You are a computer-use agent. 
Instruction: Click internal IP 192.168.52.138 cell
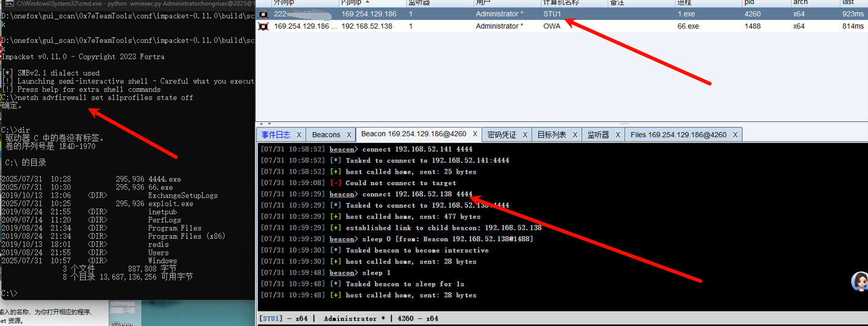[367, 26]
